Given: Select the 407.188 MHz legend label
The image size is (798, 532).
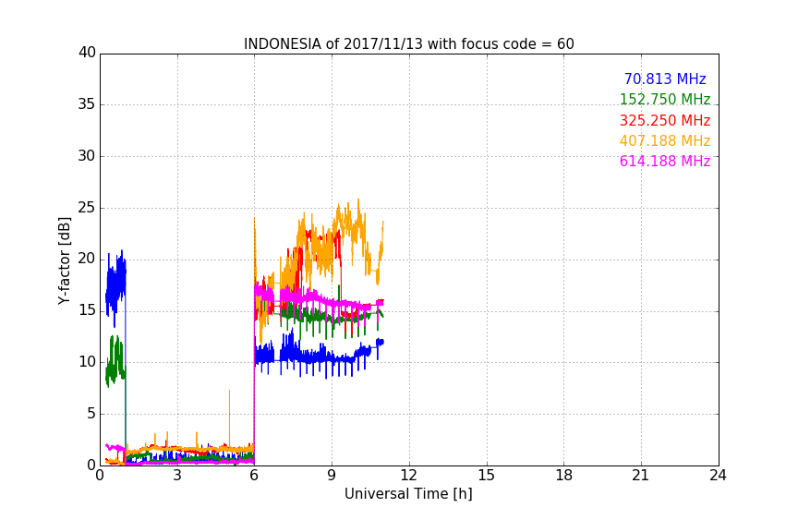Looking at the screenshot, I should (x=665, y=140).
